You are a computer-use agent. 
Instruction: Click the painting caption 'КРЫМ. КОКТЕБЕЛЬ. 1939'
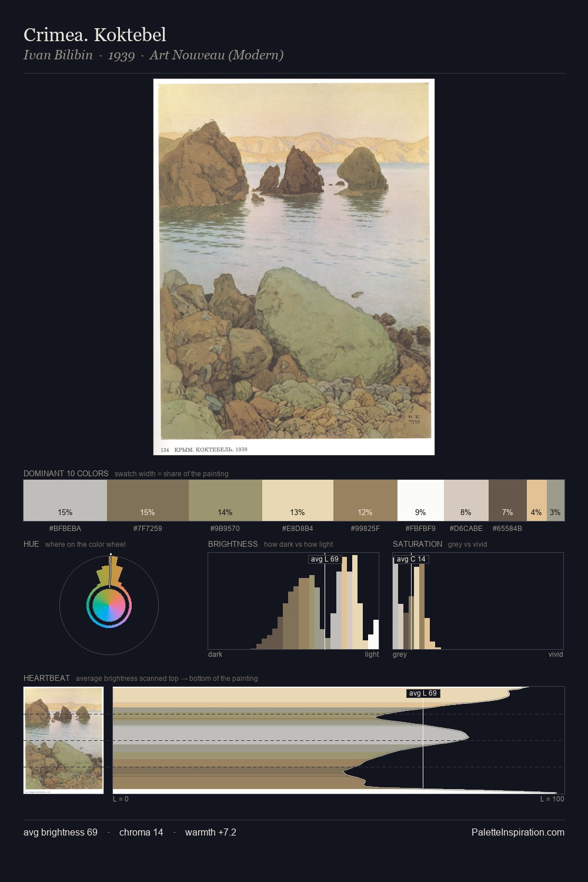[211, 449]
